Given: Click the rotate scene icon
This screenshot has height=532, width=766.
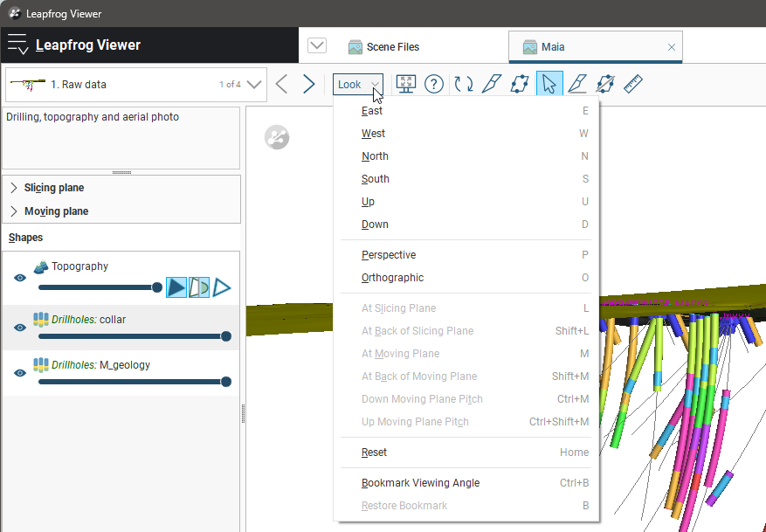Looking at the screenshot, I should click(463, 84).
